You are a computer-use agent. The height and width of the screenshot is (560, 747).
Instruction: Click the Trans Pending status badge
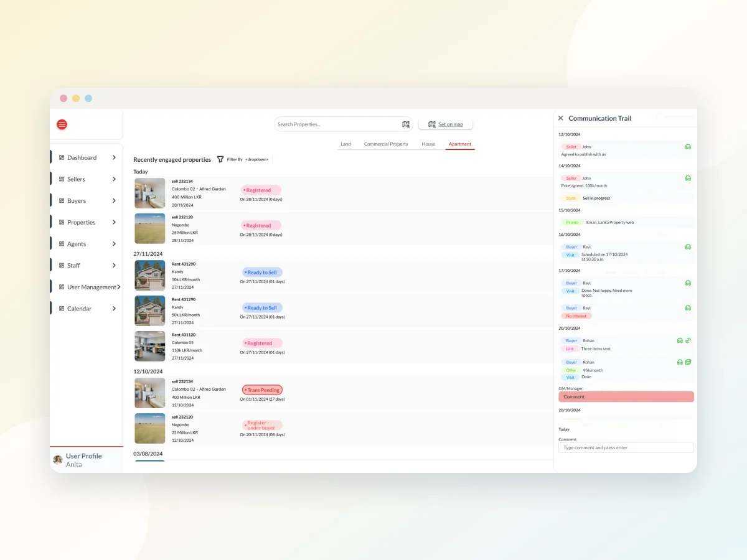click(262, 390)
